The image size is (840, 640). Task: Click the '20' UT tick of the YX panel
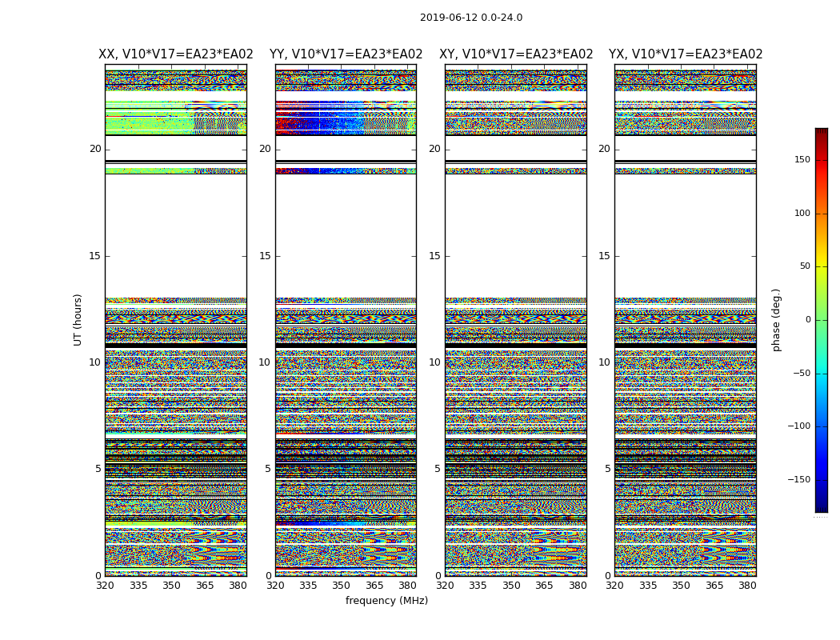[605, 149]
